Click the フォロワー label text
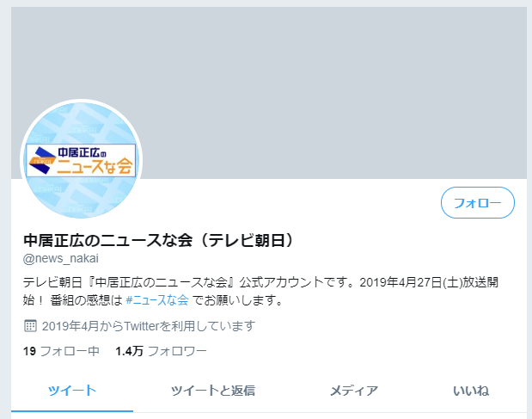The width and height of the screenshot is (532, 419). pyautogui.click(x=177, y=351)
